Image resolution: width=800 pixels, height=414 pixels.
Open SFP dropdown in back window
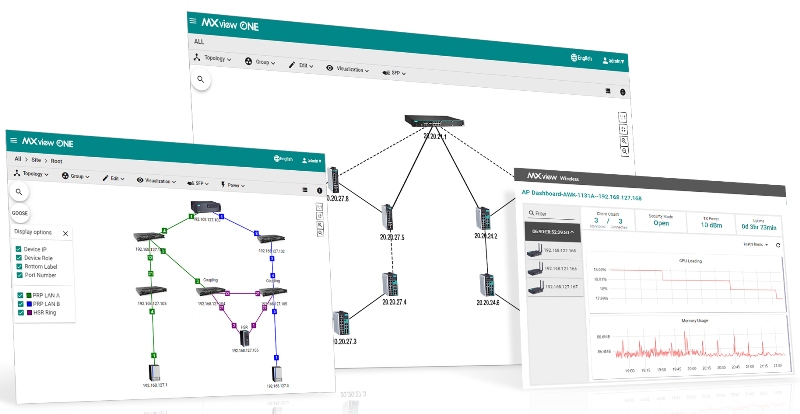(x=393, y=73)
